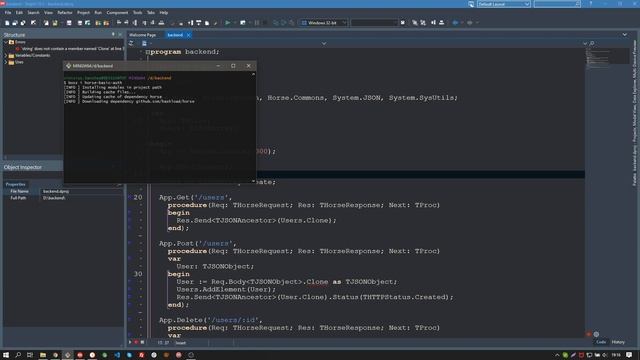The height and width of the screenshot is (360, 640).
Task: Select the Properties tab in Object Inspector
Action: 16,184
